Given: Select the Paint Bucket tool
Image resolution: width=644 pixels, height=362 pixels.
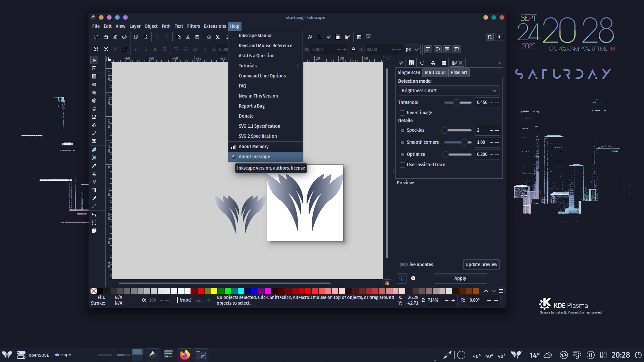Looking at the screenshot, I should click(94, 174).
